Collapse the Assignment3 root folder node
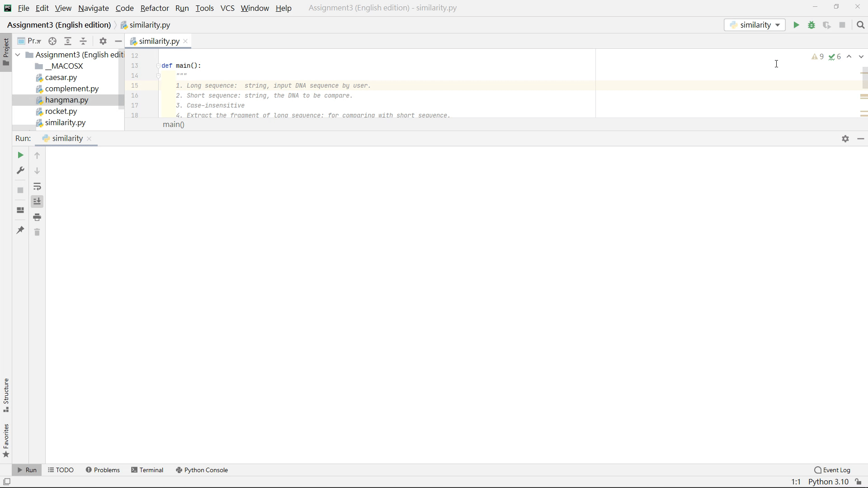Screen dimensions: 868x488 18,55
